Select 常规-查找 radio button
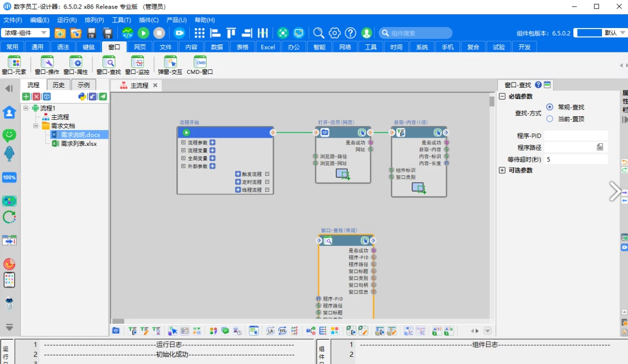 click(x=549, y=107)
